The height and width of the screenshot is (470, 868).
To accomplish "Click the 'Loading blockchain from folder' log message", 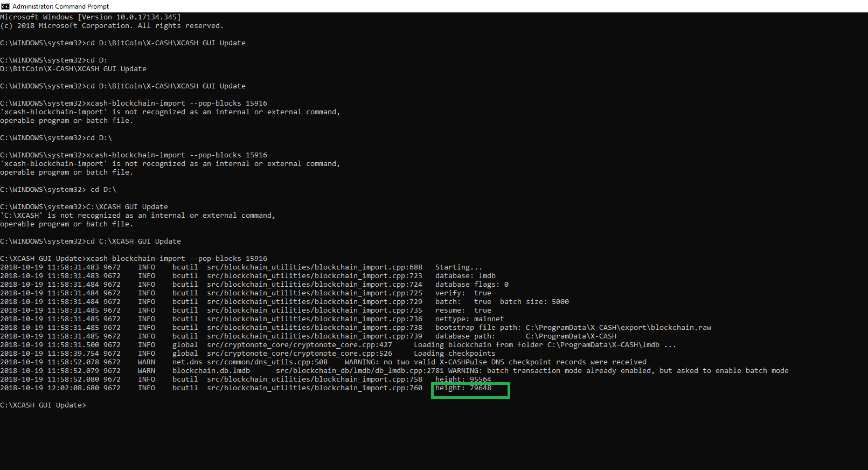I will click(545, 345).
